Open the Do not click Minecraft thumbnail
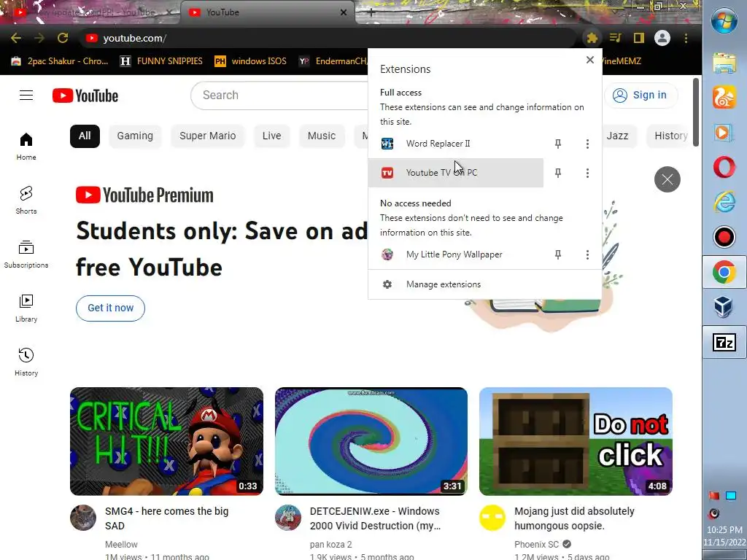The width and height of the screenshot is (747, 560). point(576,441)
